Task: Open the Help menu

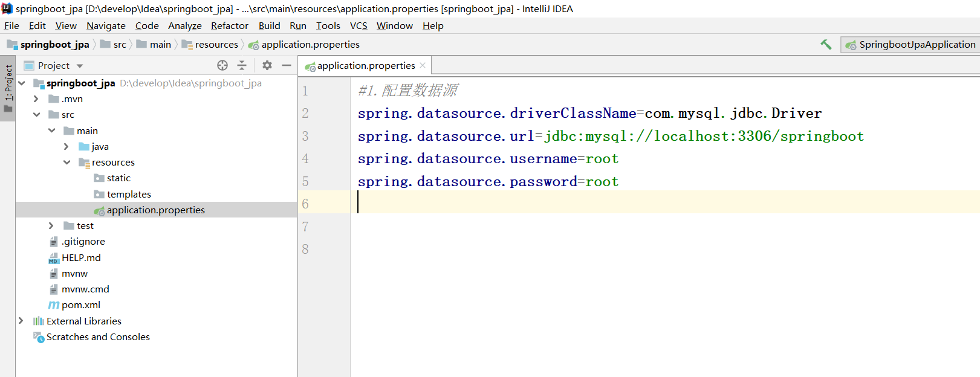Action: (433, 26)
